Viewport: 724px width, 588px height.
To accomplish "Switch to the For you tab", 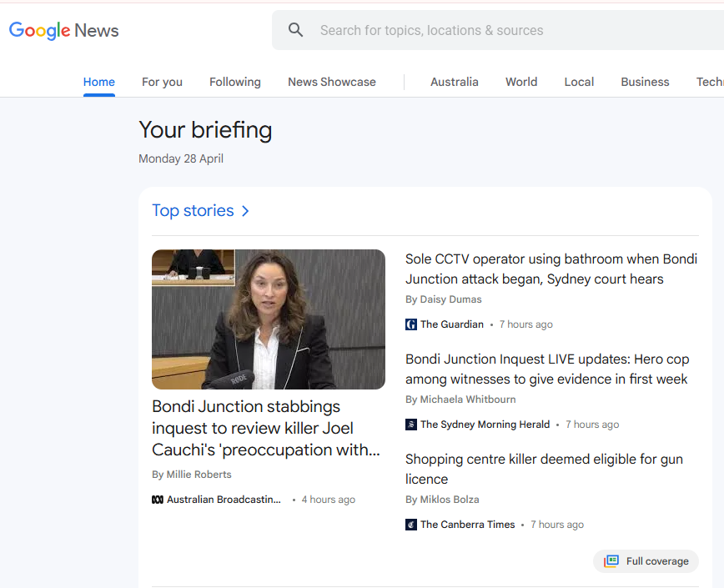I will point(162,82).
